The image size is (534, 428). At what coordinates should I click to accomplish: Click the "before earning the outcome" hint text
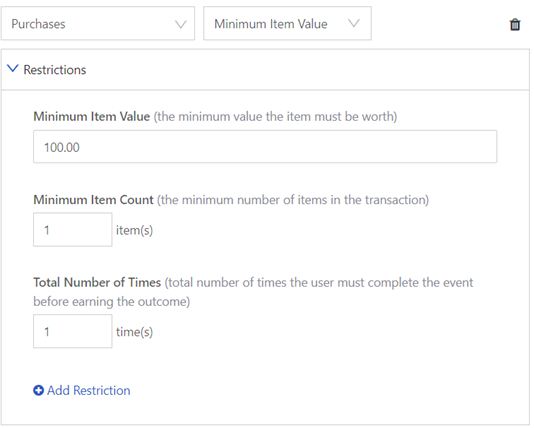coord(112,302)
